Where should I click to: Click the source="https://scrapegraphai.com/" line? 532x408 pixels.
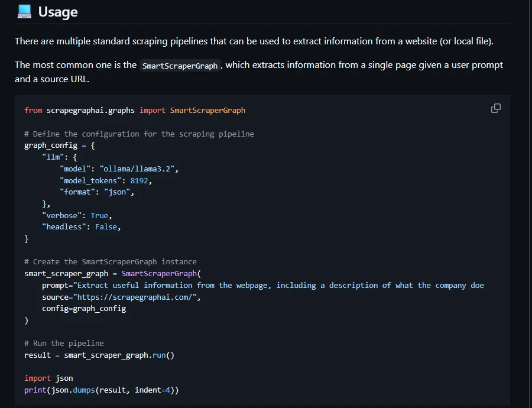[121, 297]
